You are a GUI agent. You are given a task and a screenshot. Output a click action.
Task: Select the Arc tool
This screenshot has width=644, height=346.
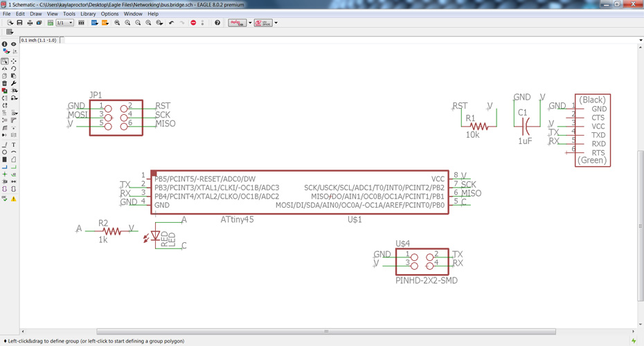point(14,152)
